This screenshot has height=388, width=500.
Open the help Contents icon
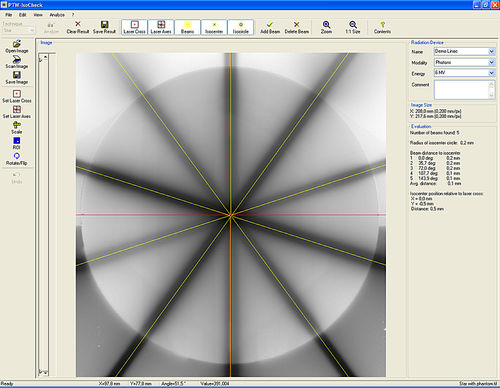[382, 24]
